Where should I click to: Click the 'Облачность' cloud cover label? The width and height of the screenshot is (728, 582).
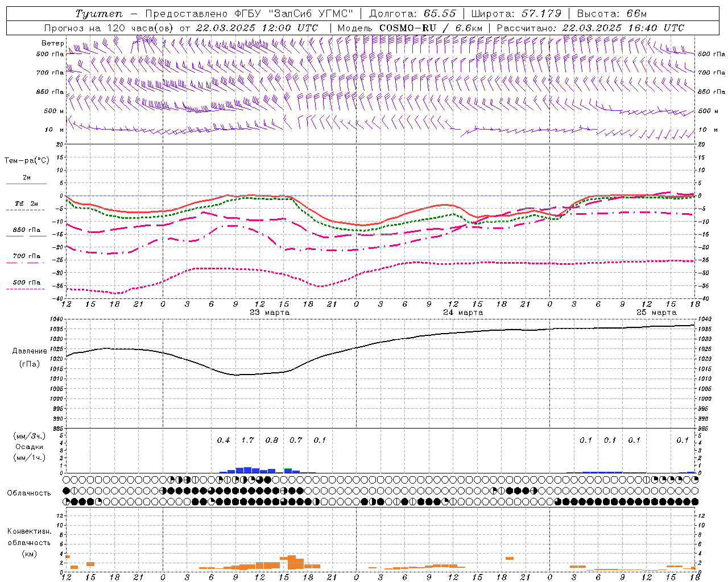click(x=29, y=493)
